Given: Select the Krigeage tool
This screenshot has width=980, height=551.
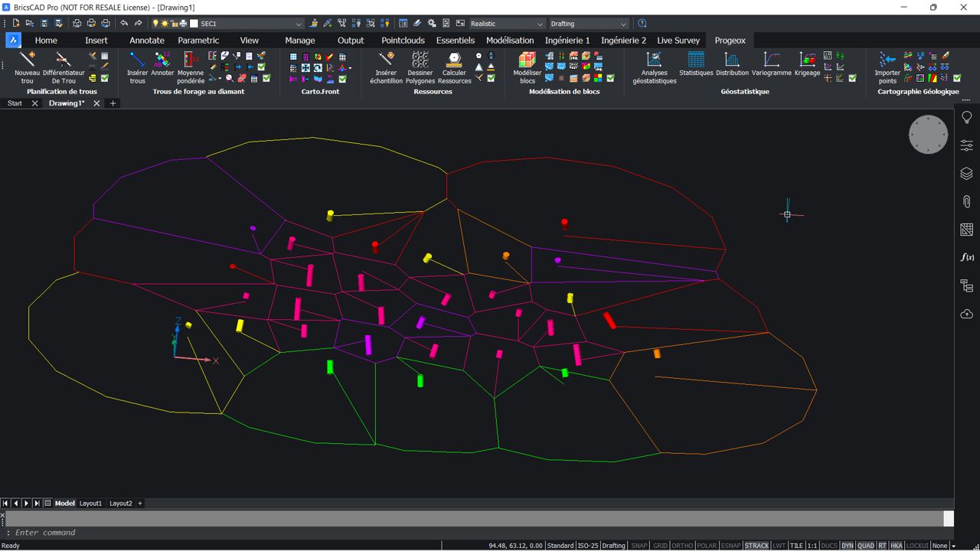Looking at the screenshot, I should click(806, 67).
